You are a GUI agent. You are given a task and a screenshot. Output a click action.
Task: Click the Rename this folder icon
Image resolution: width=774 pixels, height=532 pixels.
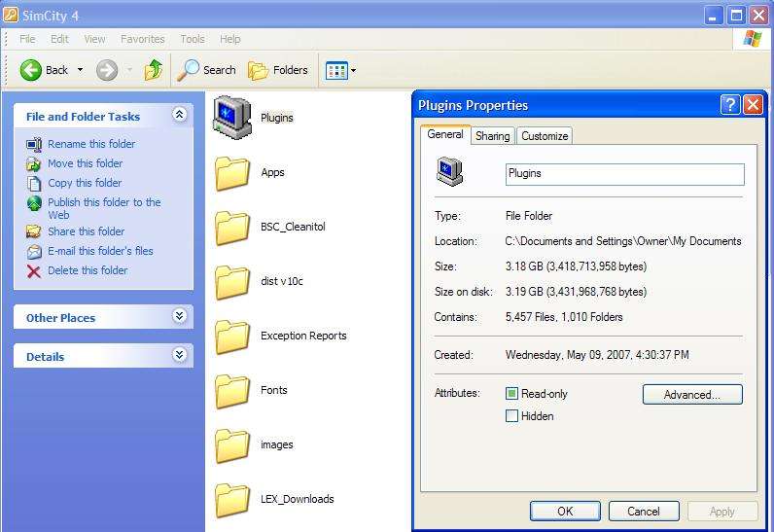34,144
